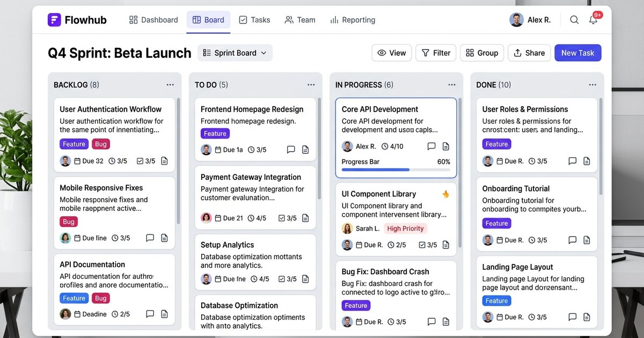644x338 pixels.
Task: Open document icon on Payment Gateway Integration
Action: click(305, 218)
